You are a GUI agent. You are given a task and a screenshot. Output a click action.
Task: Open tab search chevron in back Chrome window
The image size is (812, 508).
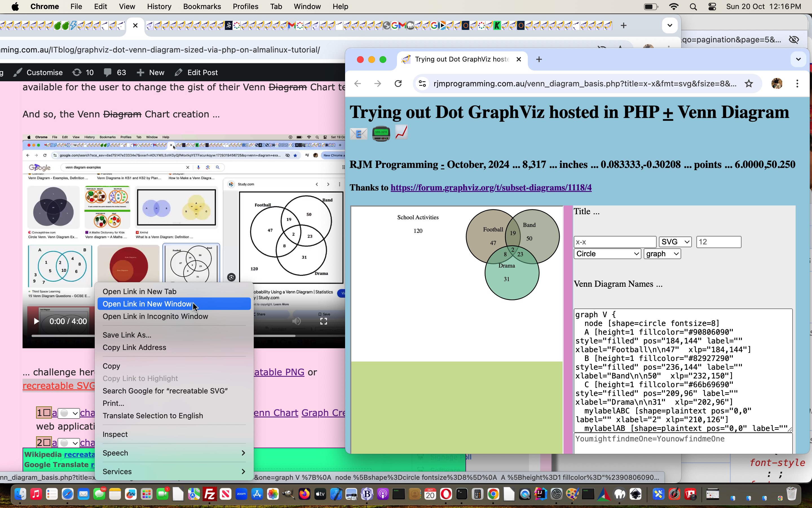point(670,25)
